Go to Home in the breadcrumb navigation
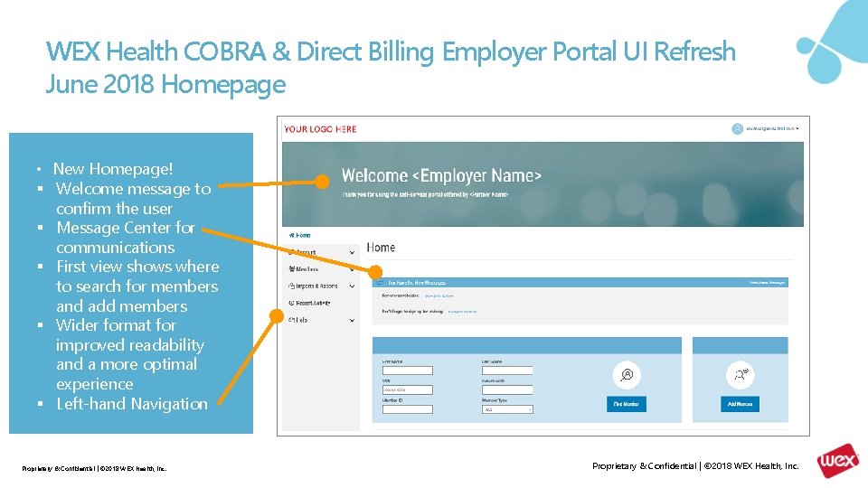Image resolution: width=868 pixels, height=488 pixels. click(x=300, y=235)
